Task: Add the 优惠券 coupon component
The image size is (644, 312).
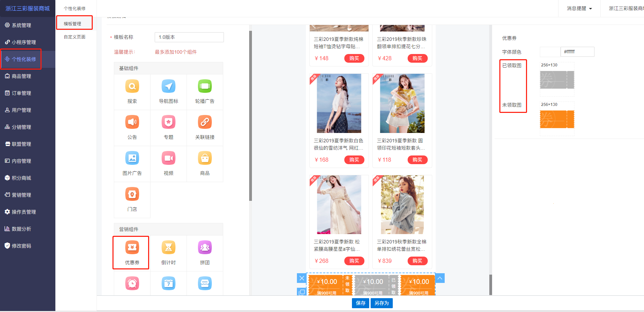Action: [132, 253]
